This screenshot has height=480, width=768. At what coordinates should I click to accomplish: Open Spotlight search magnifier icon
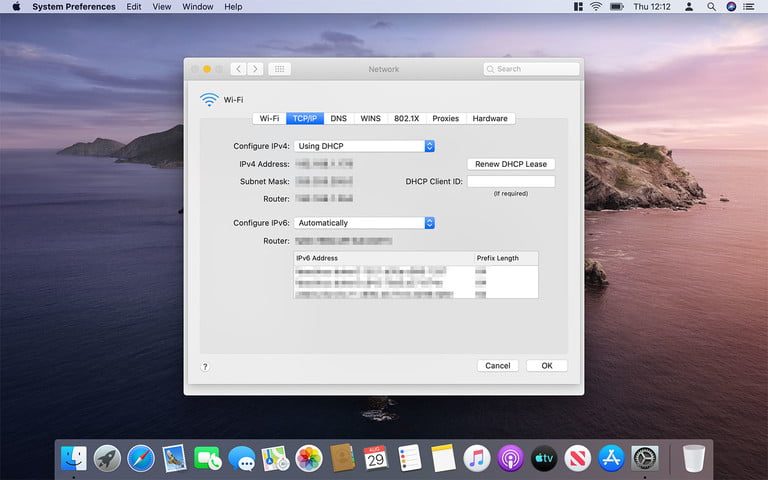[x=711, y=7]
